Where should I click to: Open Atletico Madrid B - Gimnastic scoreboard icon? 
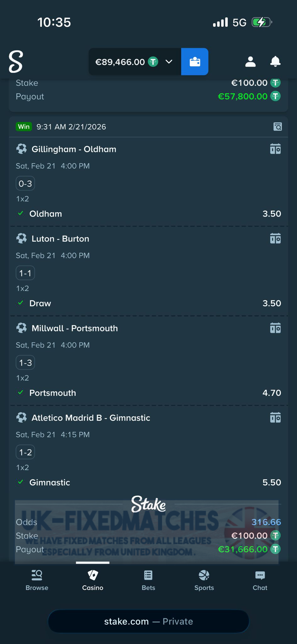pyautogui.click(x=275, y=418)
